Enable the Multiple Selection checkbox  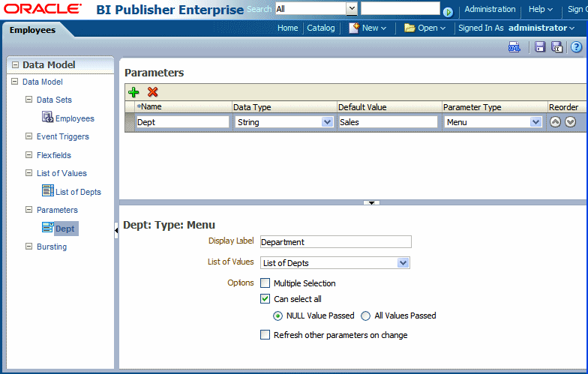[265, 283]
